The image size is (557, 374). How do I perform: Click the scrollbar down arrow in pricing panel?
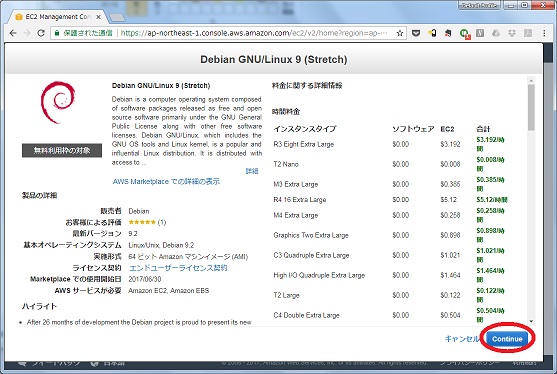(531, 321)
